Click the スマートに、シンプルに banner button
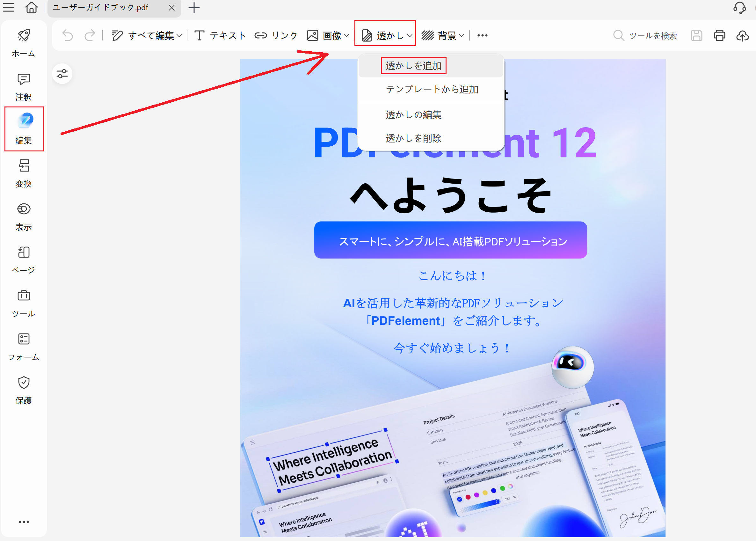The height and width of the screenshot is (541, 756). click(450, 240)
